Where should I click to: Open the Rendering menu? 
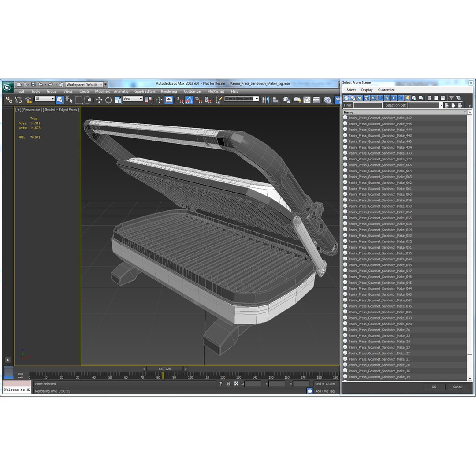(169, 91)
